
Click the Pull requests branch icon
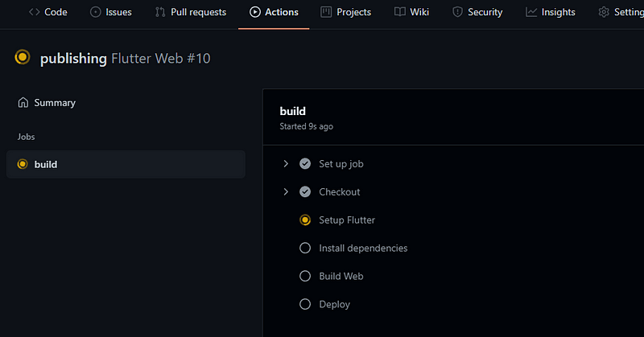click(x=160, y=12)
